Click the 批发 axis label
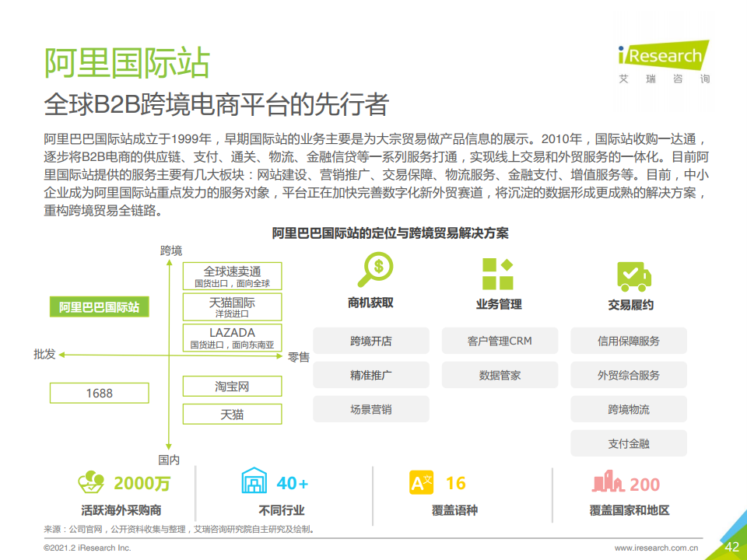Image resolution: width=747 pixels, height=560 pixels. [45, 355]
